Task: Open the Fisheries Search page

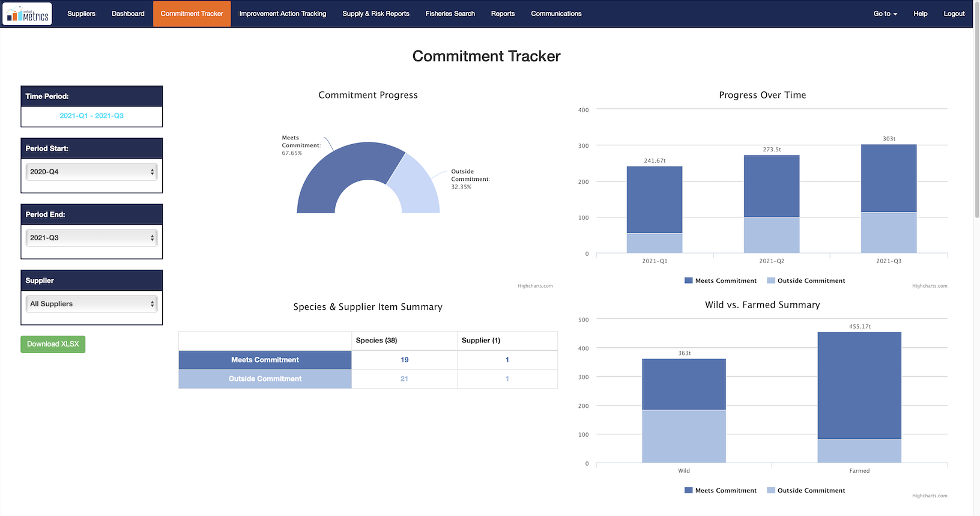Action: click(450, 14)
